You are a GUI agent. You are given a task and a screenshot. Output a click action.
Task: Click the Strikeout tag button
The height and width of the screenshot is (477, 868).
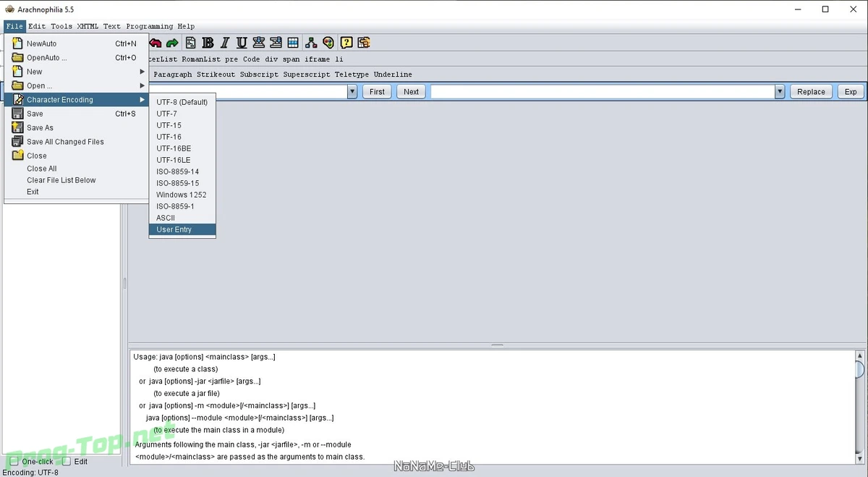(x=216, y=75)
